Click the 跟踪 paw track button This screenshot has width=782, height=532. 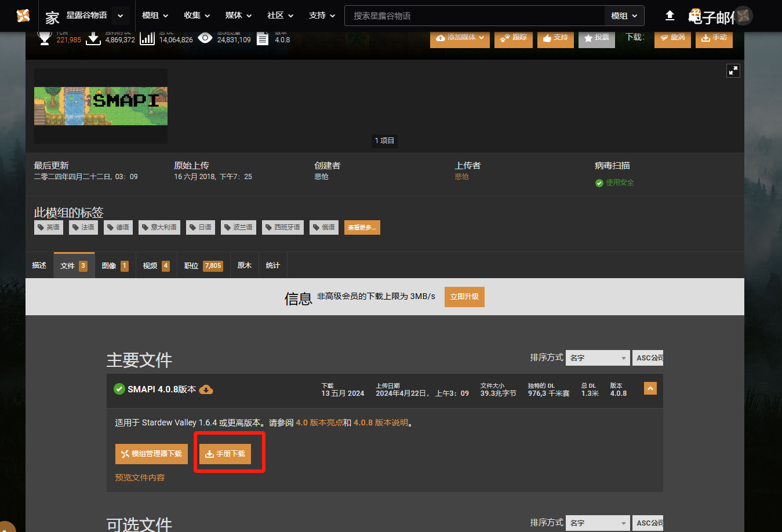point(513,38)
